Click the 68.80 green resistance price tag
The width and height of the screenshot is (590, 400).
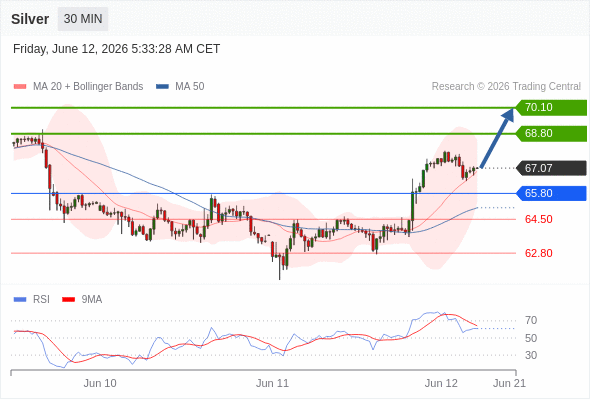point(551,134)
